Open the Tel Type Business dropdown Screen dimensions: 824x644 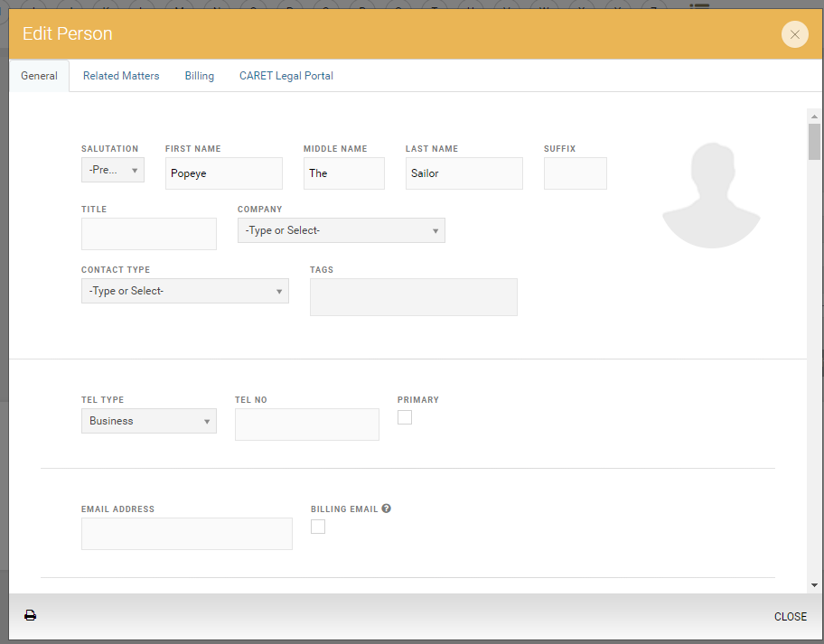click(x=149, y=421)
